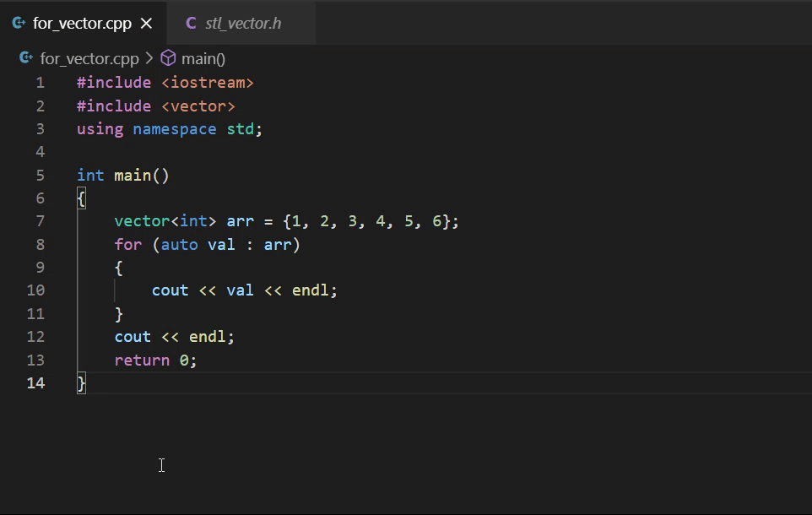Viewport: 812px width, 515px height.
Task: Click 'vector' type on line 7
Action: [x=142, y=221]
